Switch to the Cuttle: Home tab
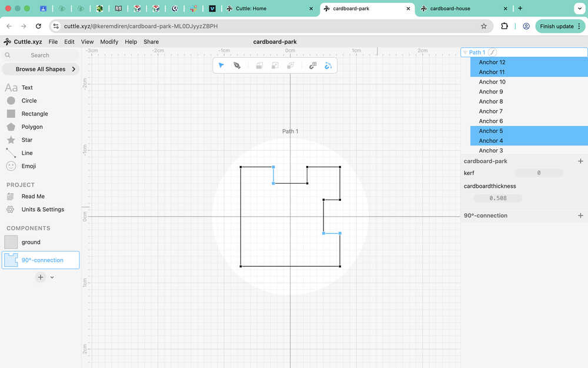This screenshot has width=588, height=368. click(x=270, y=8)
